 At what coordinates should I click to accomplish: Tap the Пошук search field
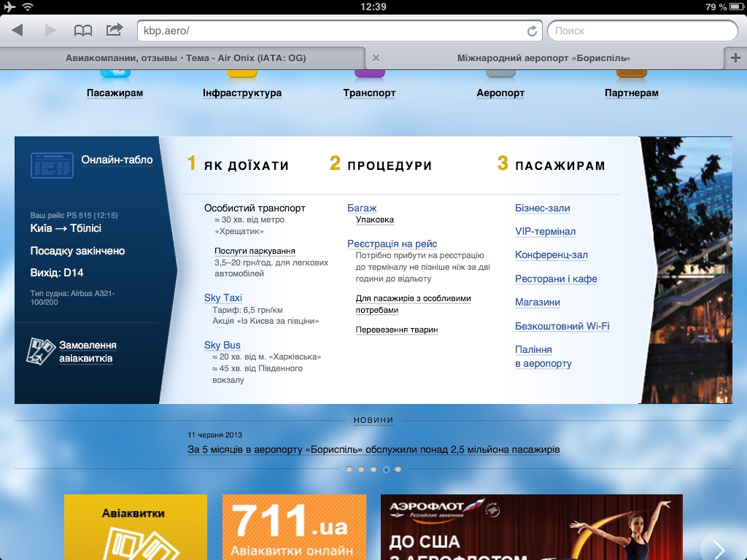tap(642, 31)
